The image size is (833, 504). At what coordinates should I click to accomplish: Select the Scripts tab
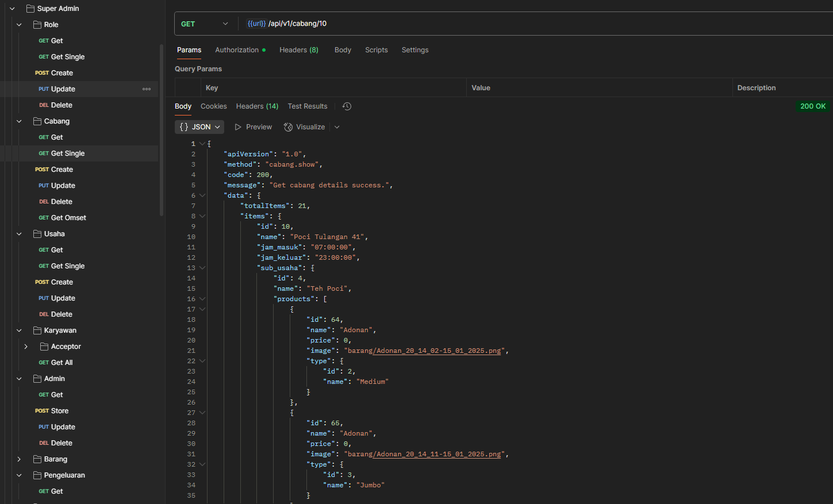(376, 50)
